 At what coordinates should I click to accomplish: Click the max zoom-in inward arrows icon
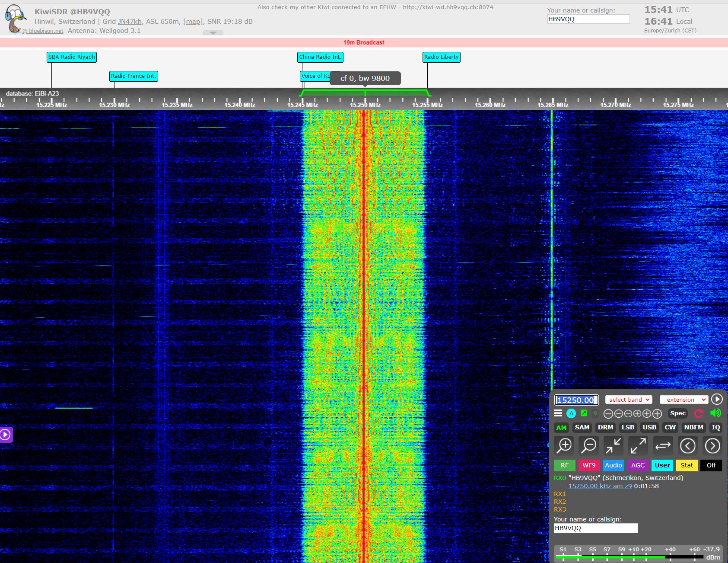click(614, 445)
